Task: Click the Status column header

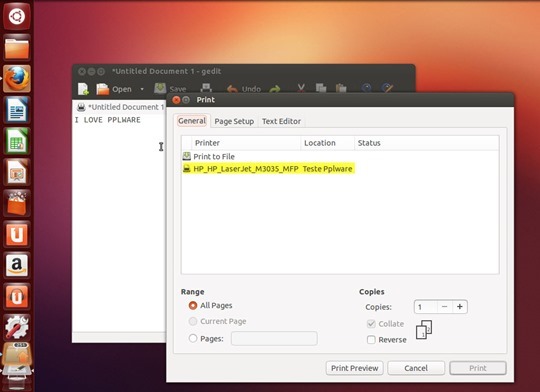Action: click(x=426, y=143)
